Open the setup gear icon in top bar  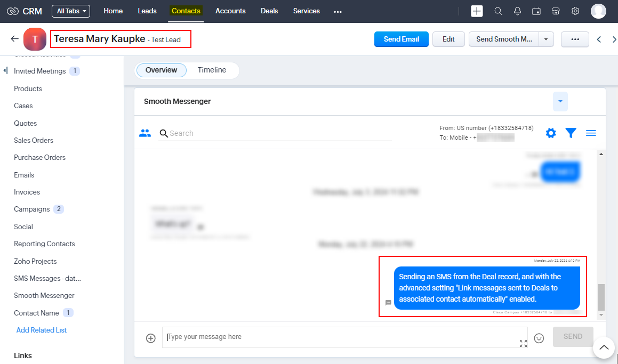pos(575,11)
